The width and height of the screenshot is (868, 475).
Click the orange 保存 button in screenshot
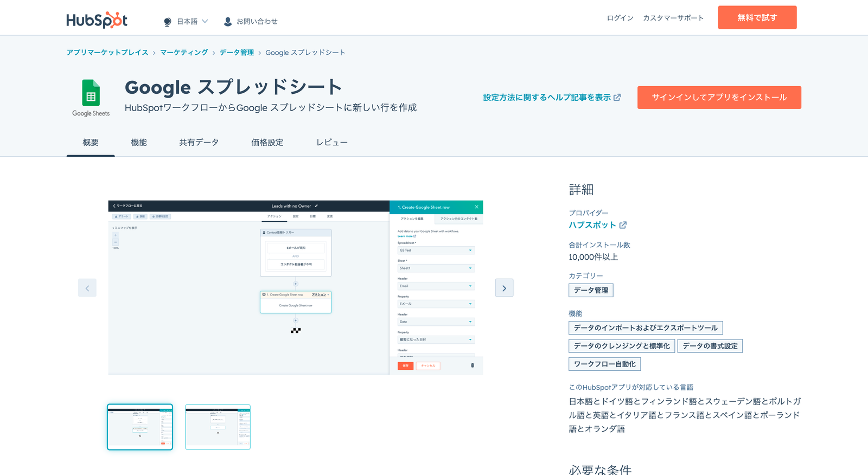(405, 366)
